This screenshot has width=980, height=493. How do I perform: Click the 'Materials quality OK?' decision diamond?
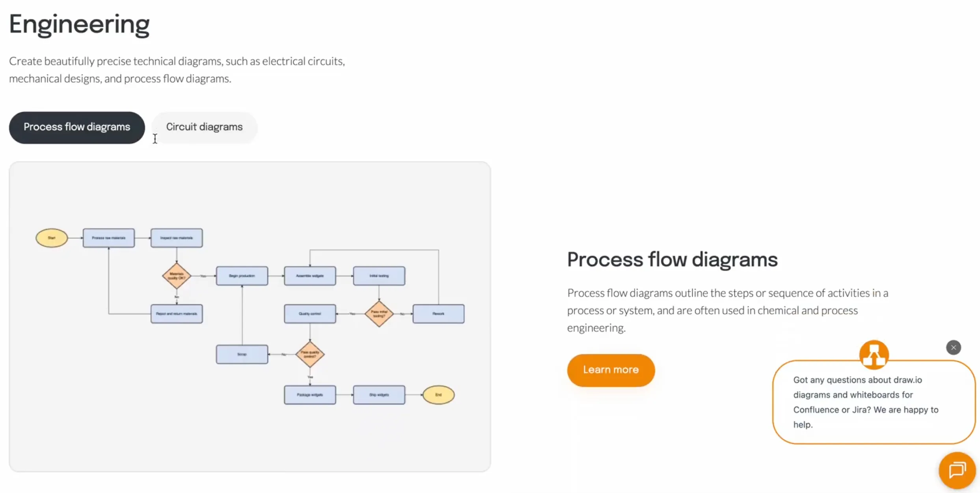(176, 276)
